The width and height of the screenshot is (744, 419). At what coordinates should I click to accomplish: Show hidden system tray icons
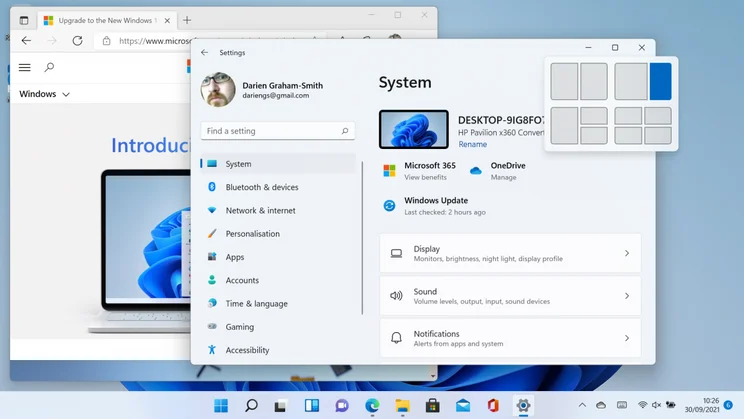[582, 405]
